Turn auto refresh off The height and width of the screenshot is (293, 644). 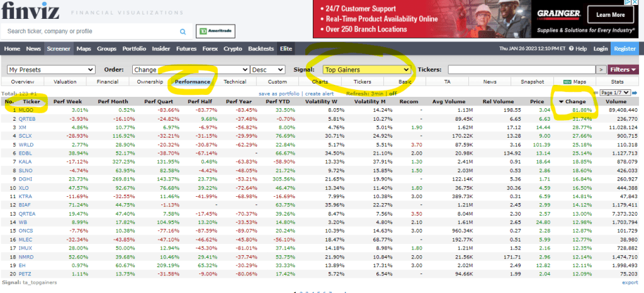click(393, 93)
